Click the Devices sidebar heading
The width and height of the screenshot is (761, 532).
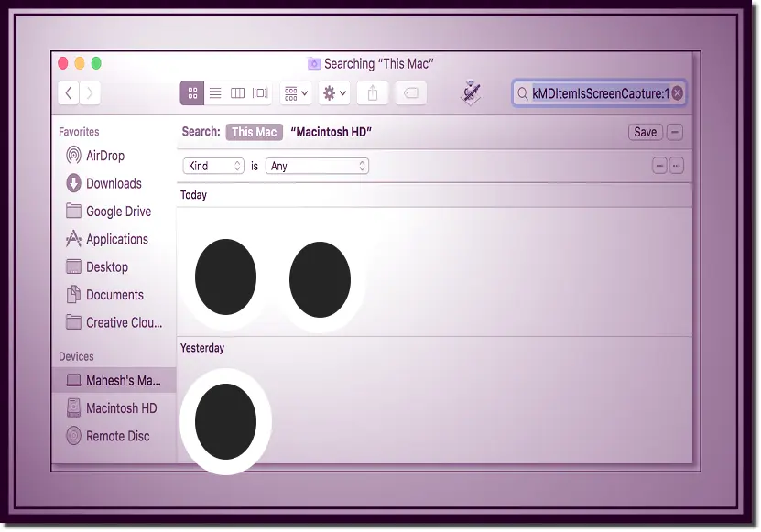click(x=76, y=356)
